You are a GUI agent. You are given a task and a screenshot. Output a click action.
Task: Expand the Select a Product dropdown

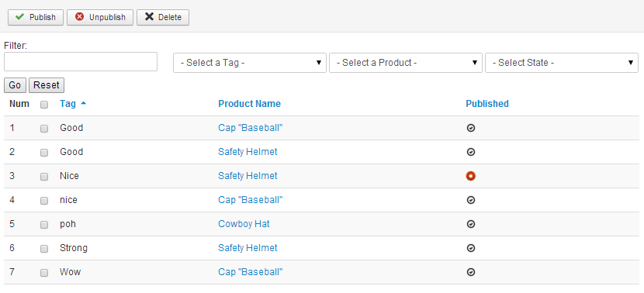click(x=406, y=63)
